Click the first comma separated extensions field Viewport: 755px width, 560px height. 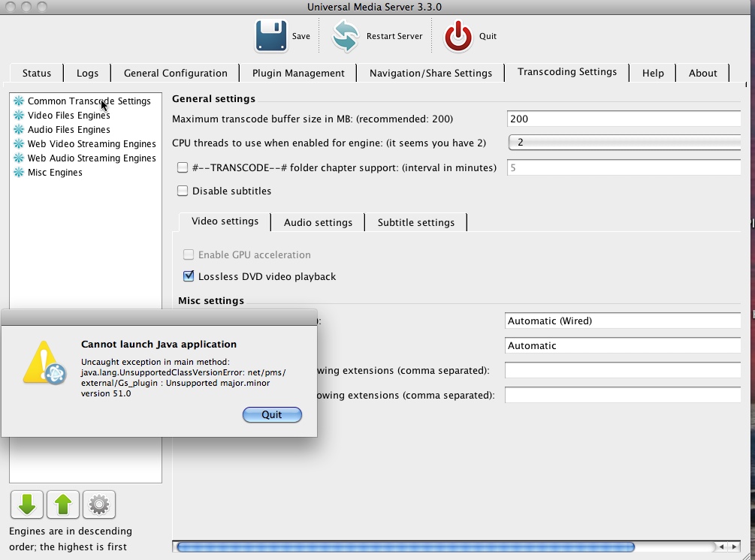pyautogui.click(x=623, y=370)
